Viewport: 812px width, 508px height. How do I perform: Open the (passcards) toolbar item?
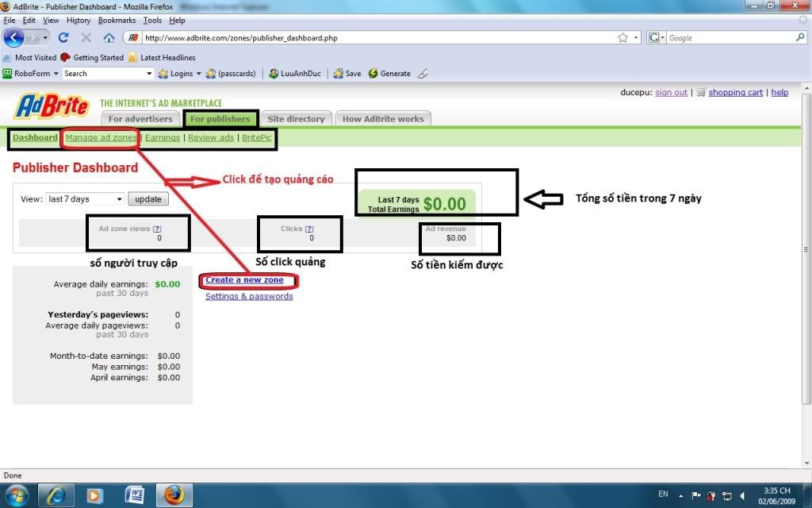[x=231, y=74]
